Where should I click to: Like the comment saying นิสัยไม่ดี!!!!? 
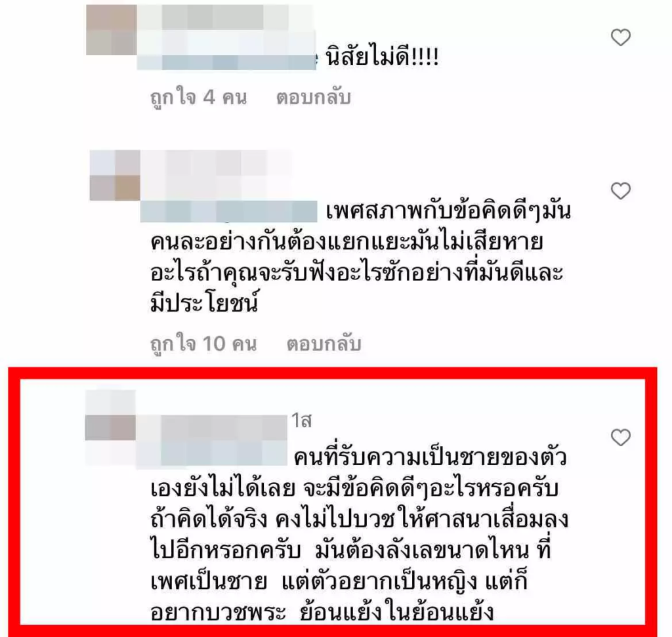coord(620,37)
